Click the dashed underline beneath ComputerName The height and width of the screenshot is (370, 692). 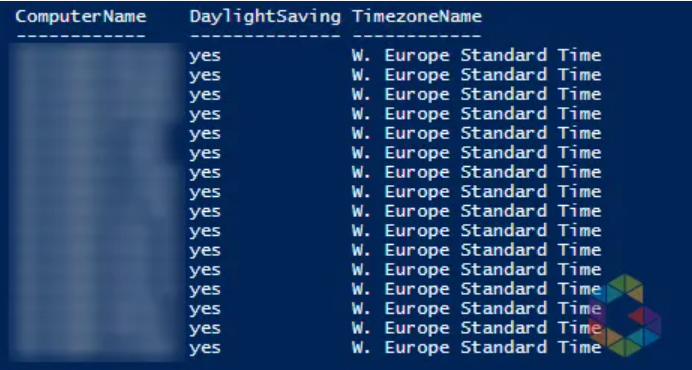pos(81,35)
